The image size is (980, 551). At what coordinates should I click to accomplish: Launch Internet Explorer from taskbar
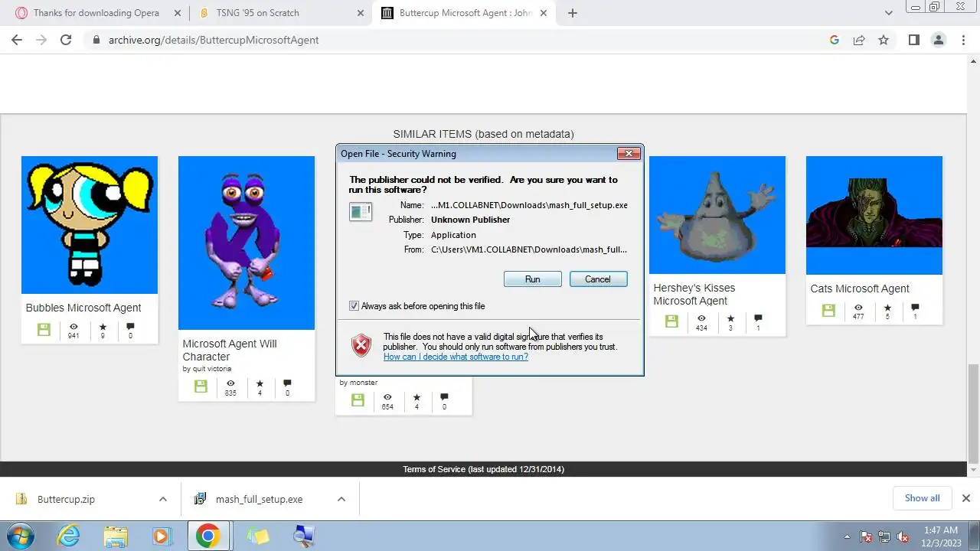point(69,536)
